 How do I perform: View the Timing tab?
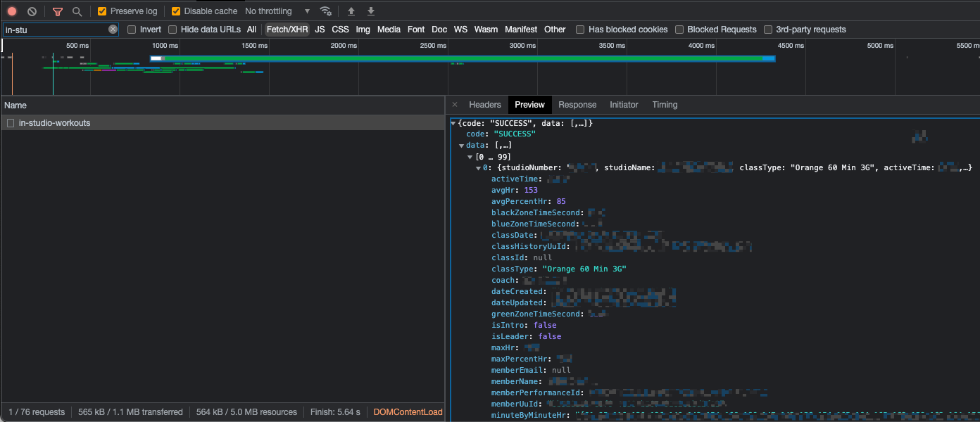(x=665, y=105)
